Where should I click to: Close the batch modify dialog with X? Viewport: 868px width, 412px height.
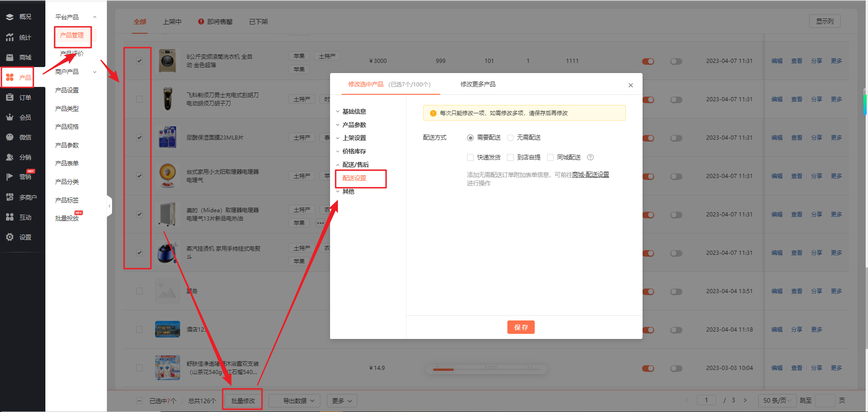point(631,85)
